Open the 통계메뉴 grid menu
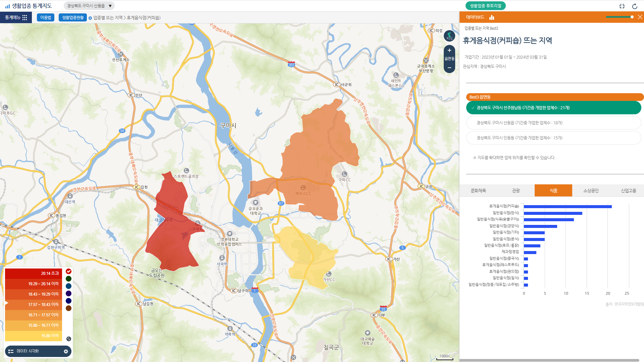The width and height of the screenshot is (644, 362). click(x=16, y=17)
